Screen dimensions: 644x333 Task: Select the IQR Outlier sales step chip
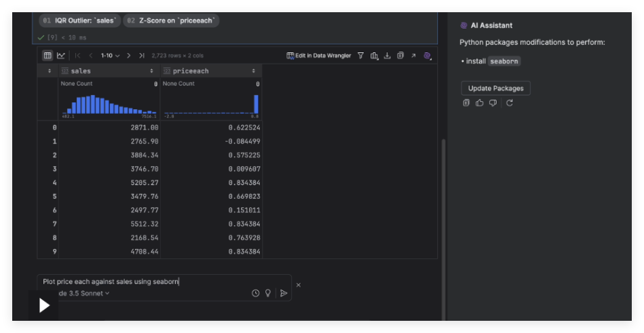(79, 20)
